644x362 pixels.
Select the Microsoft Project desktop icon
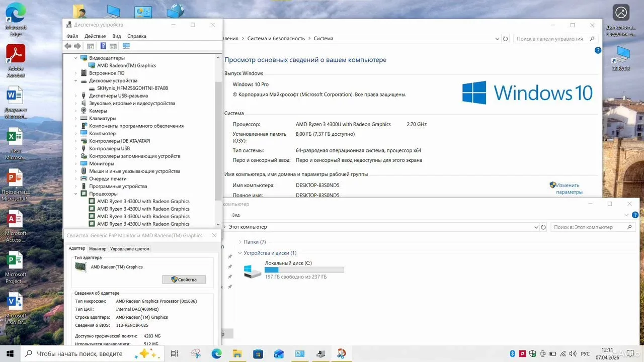[x=16, y=267]
